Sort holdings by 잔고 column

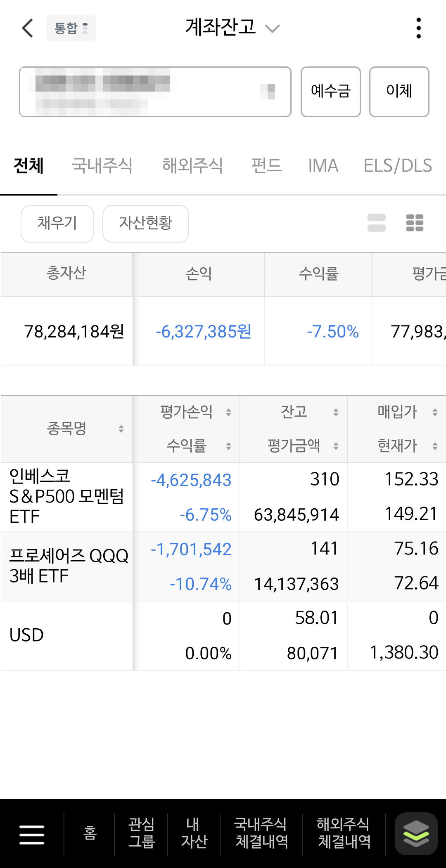tap(336, 412)
